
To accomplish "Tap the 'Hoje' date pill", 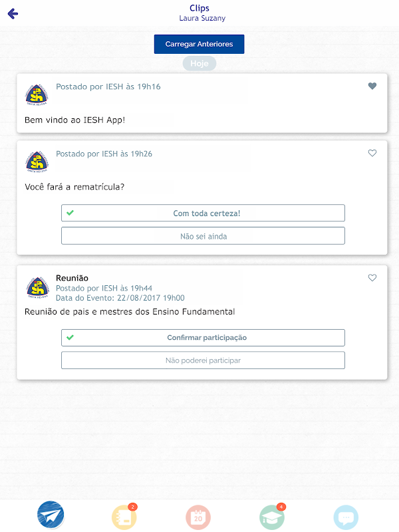I will point(199,63).
